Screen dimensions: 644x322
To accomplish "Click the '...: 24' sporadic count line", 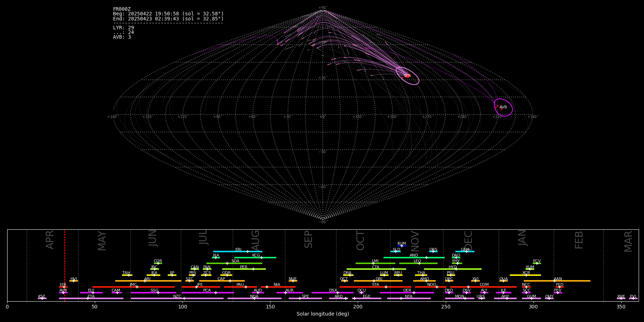I will [x=123, y=32].
